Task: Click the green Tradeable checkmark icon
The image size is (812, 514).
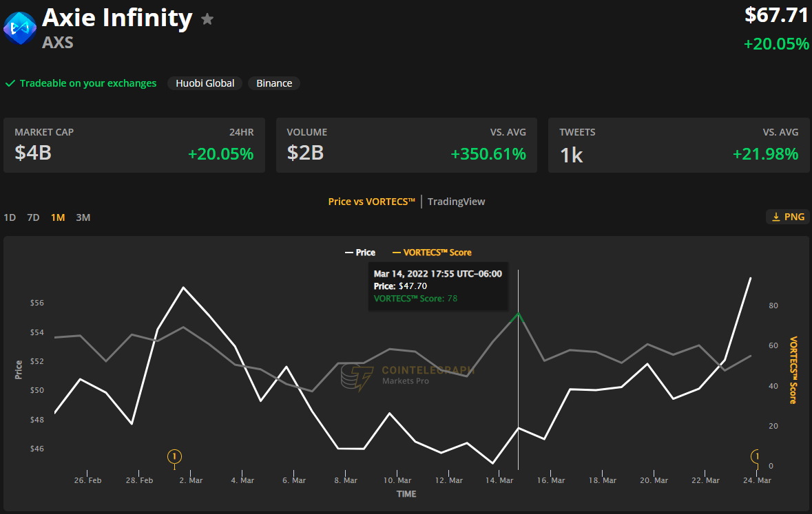Action: tap(10, 83)
